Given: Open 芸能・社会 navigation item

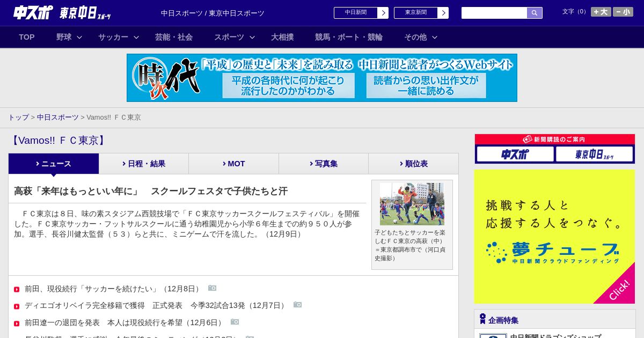Looking at the screenshot, I should pyautogui.click(x=174, y=37).
